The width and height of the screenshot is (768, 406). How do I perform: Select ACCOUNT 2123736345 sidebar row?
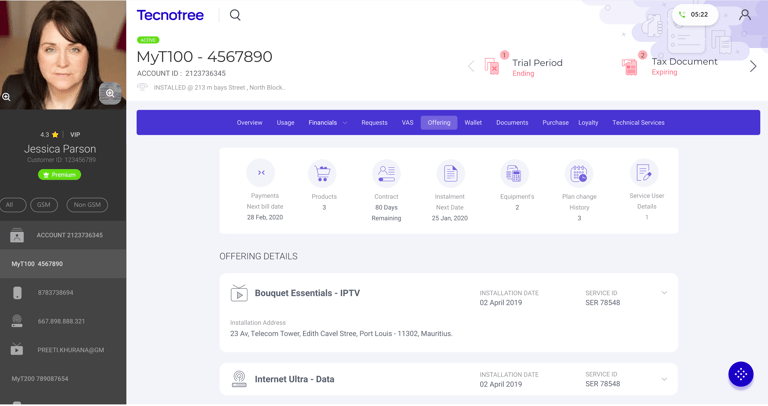(x=63, y=236)
